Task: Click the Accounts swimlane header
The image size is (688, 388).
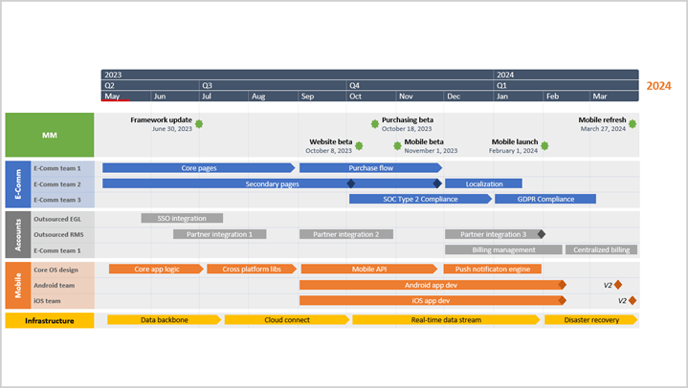Action: (x=18, y=234)
